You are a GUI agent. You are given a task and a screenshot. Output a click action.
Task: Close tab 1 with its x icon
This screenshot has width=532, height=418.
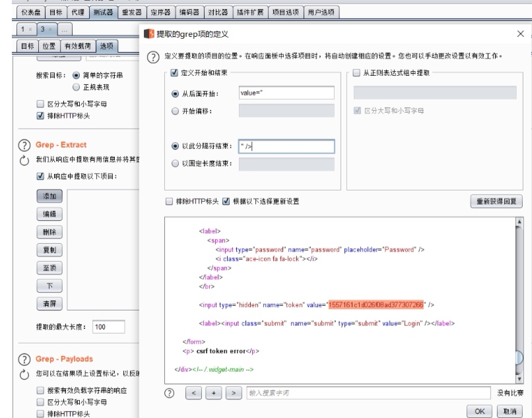[30, 30]
